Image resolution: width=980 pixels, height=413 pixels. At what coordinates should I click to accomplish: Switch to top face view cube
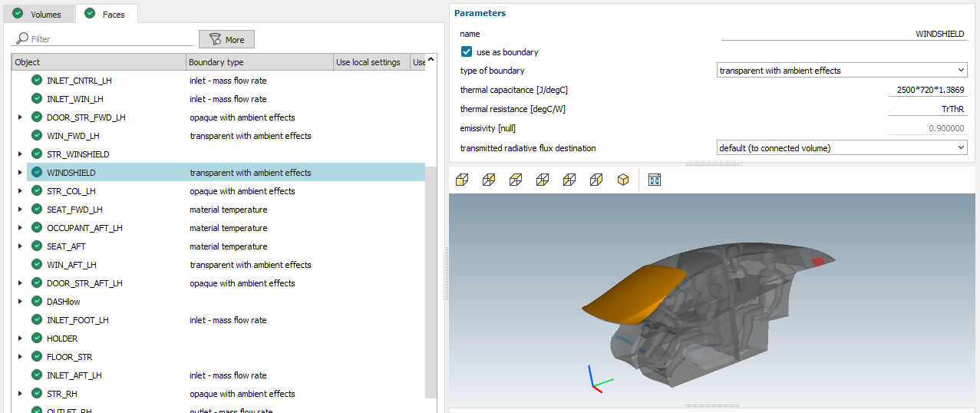516,180
